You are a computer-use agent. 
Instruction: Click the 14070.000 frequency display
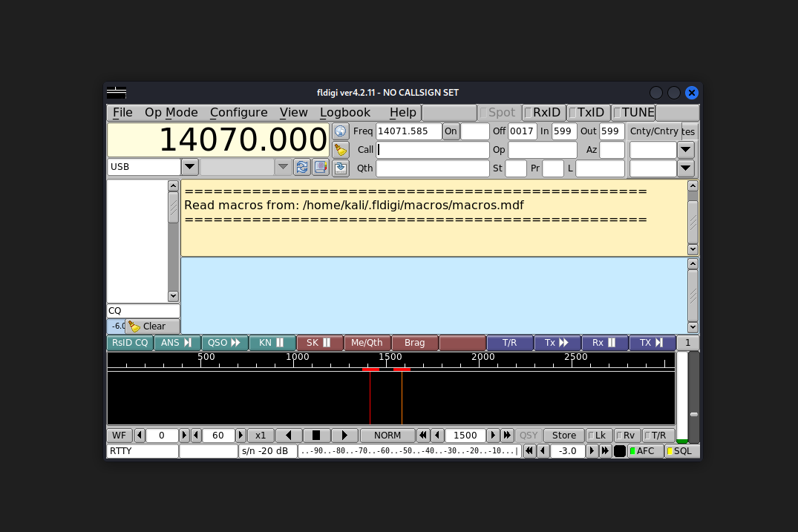tap(218, 139)
